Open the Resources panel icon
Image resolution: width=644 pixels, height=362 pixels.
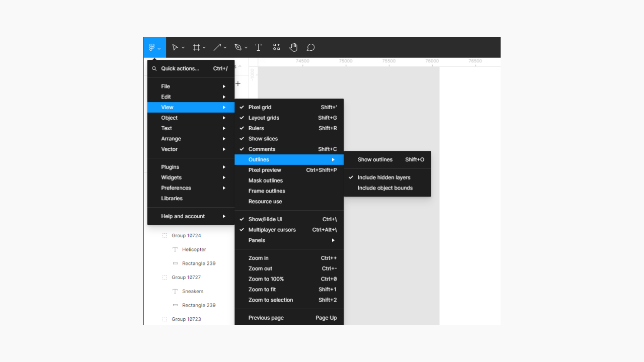tap(276, 47)
